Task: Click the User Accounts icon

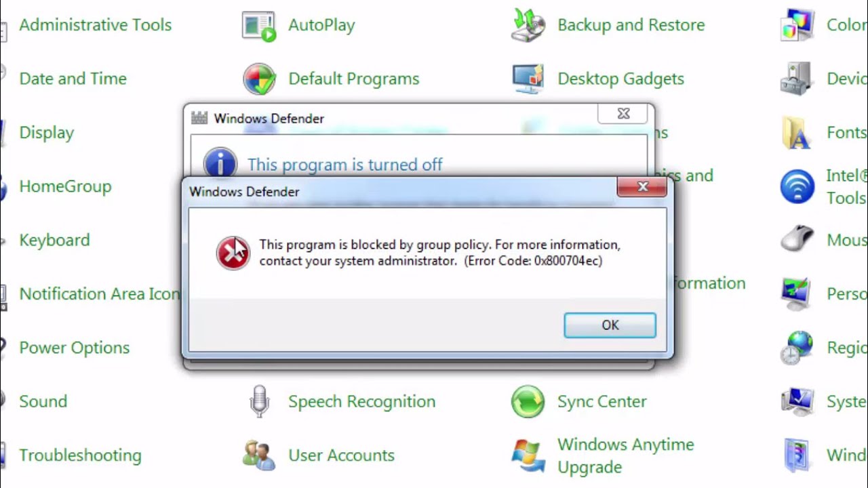Action: pos(259,455)
